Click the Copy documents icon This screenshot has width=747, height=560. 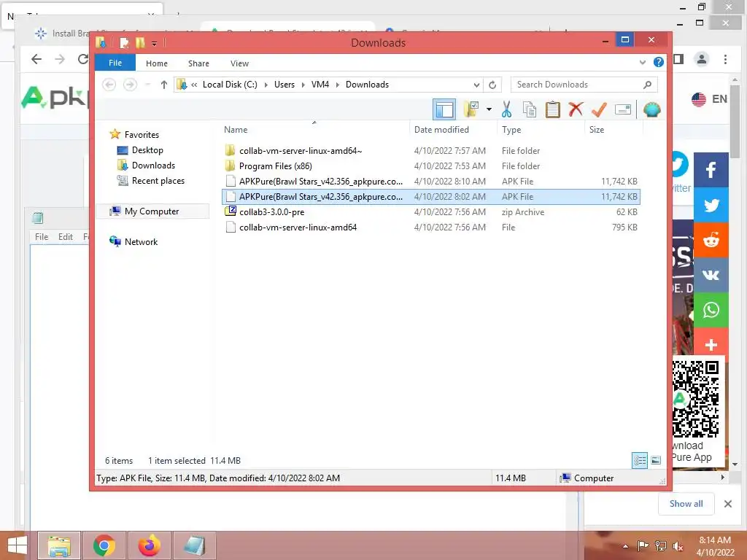pyautogui.click(x=530, y=109)
